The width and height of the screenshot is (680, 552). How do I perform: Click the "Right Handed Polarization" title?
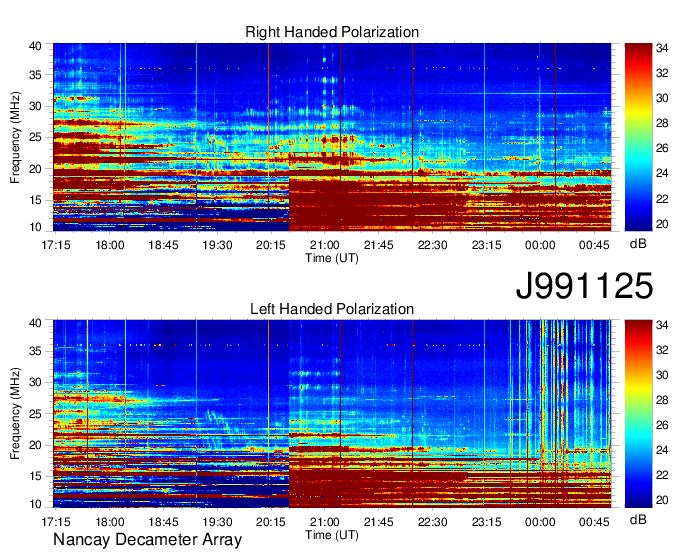(x=332, y=32)
